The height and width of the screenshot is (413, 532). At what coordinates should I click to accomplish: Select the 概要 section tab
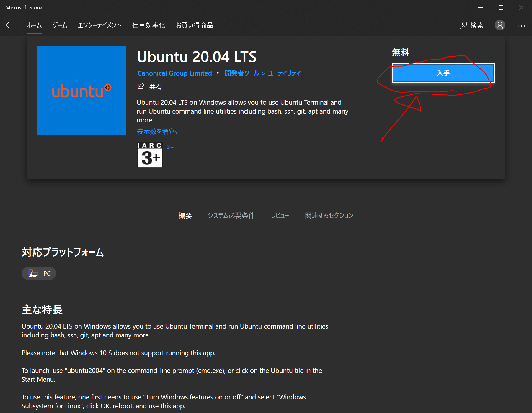coord(185,216)
